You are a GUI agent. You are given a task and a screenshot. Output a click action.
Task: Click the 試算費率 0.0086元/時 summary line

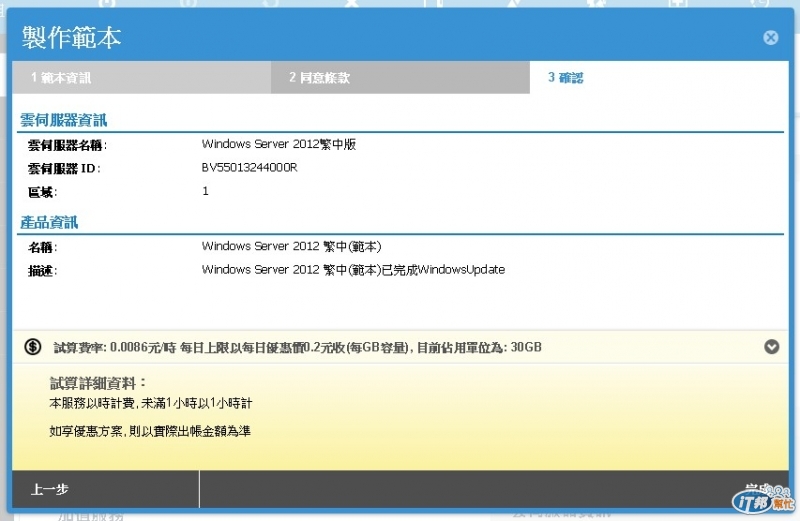(x=297, y=348)
